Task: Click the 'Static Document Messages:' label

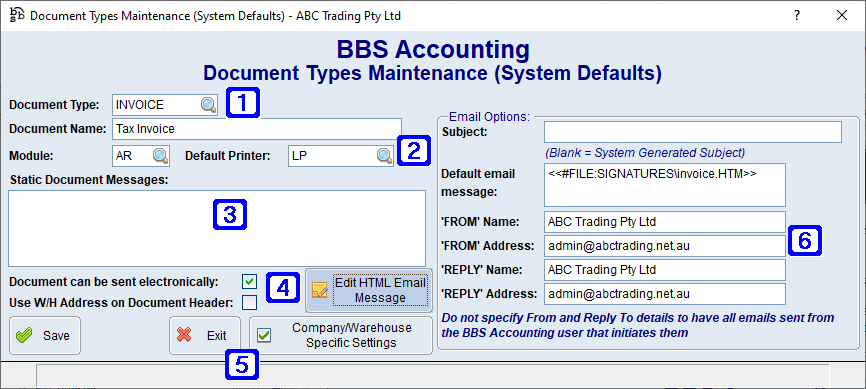Action: 89,180
